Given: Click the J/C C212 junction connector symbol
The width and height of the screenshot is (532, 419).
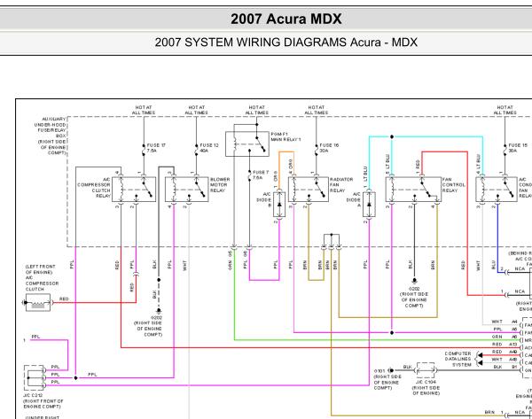Looking at the screenshot, I should click(35, 377).
